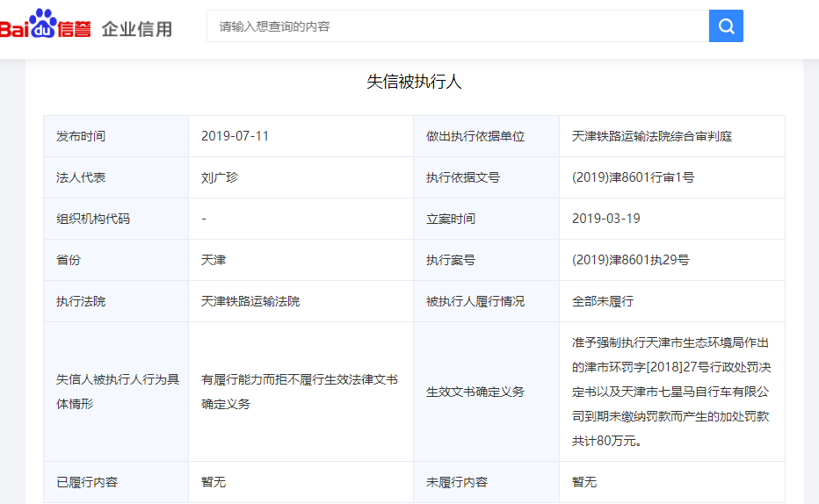Select the case filing date 2019-03-19
The width and height of the screenshot is (819, 504).
click(605, 219)
